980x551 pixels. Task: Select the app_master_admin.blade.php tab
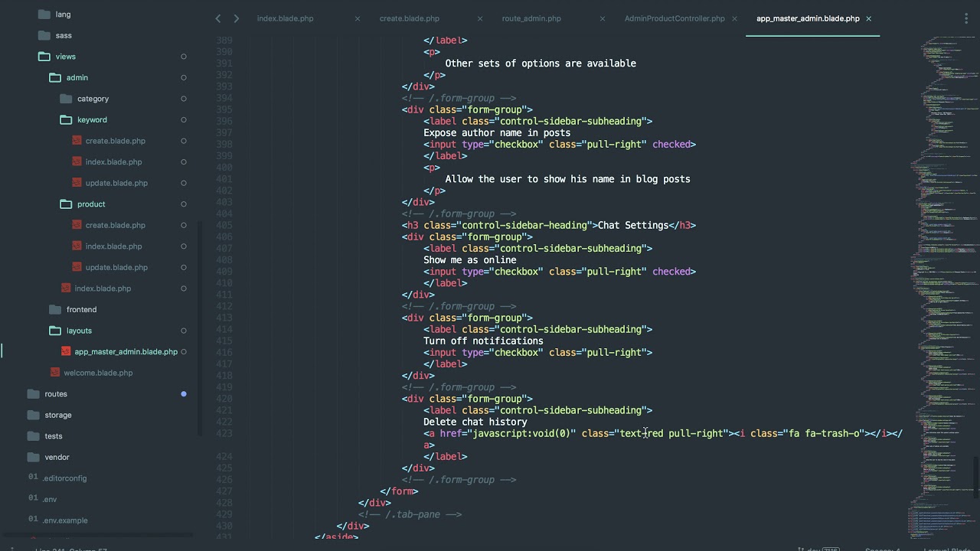(x=808, y=18)
